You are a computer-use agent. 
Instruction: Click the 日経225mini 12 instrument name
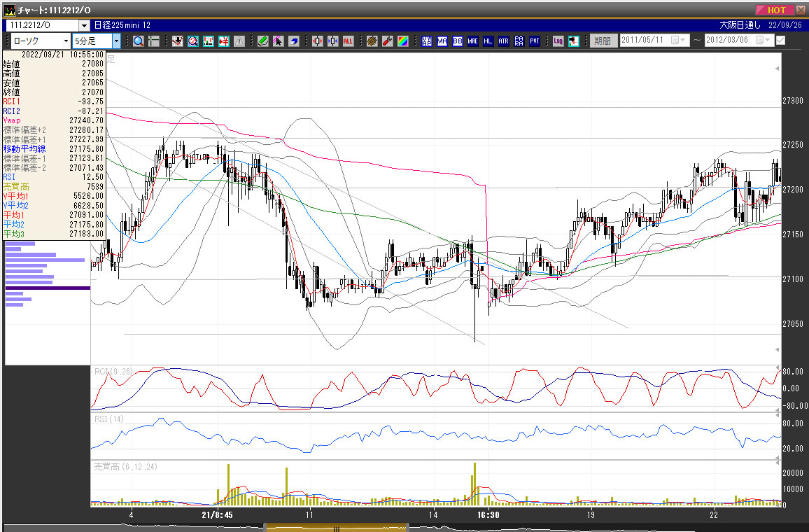pyautogui.click(x=122, y=24)
